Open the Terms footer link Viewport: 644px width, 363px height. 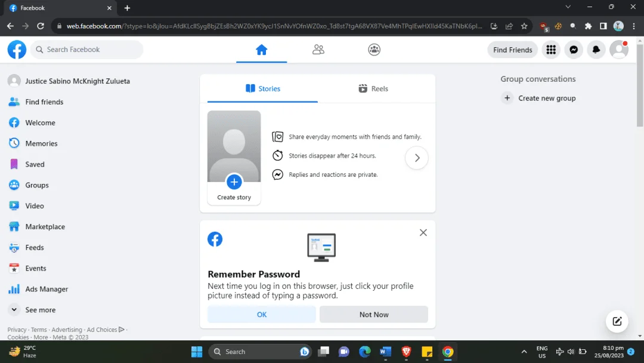pyautogui.click(x=39, y=330)
